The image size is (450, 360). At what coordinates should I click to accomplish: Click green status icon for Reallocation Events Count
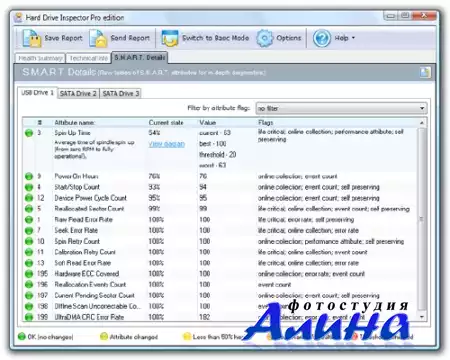pyautogui.click(x=29, y=285)
